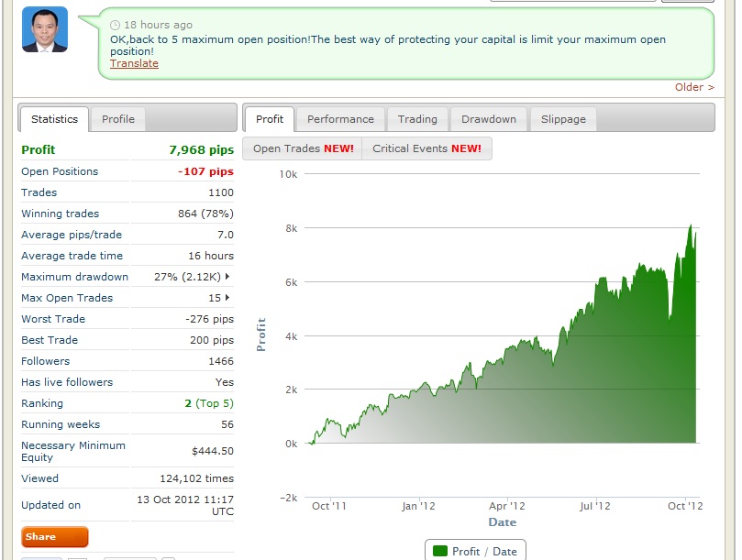Screen dimensions: 742x560
Task: Expand the Maximum drawdown arrow
Action: coord(227,276)
